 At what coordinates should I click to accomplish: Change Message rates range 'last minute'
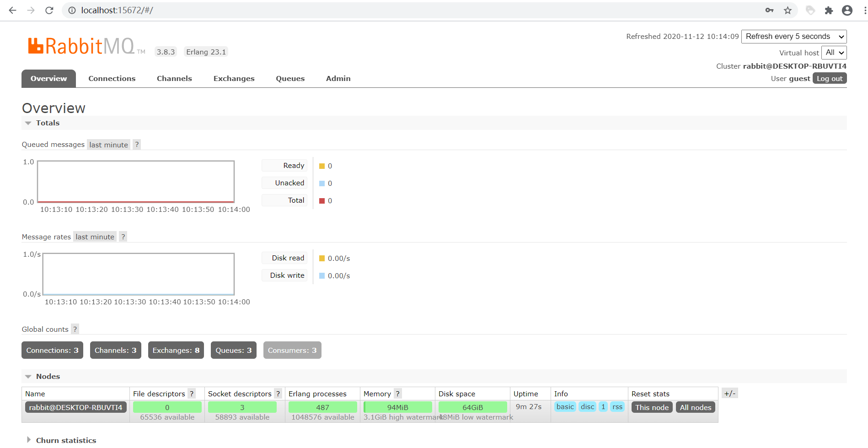pyautogui.click(x=95, y=237)
